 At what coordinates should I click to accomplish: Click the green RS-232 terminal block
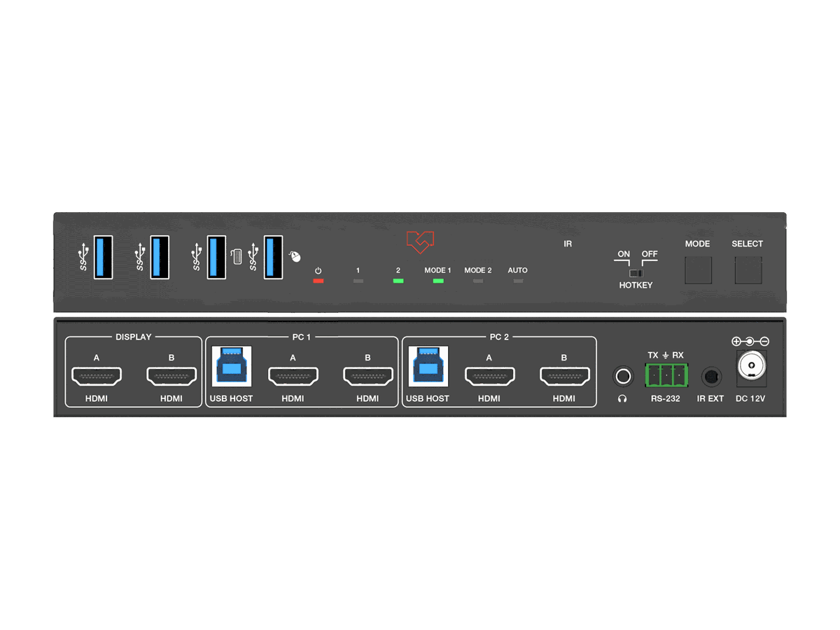tap(666, 376)
